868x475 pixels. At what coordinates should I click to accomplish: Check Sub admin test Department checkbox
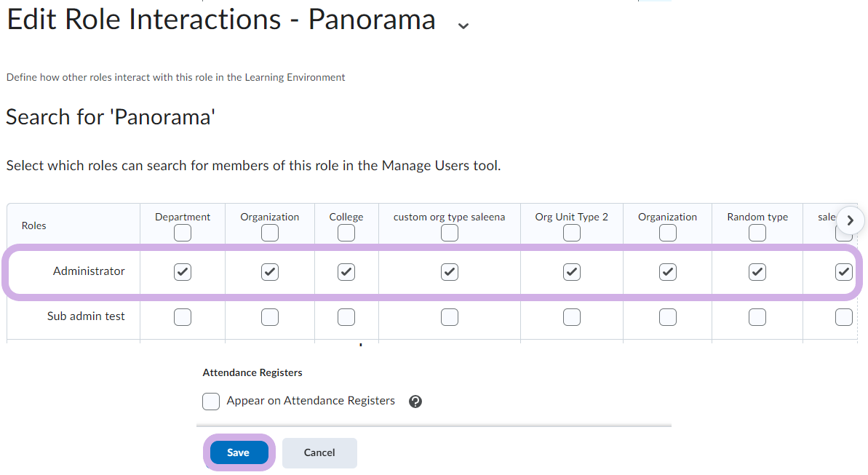183,317
